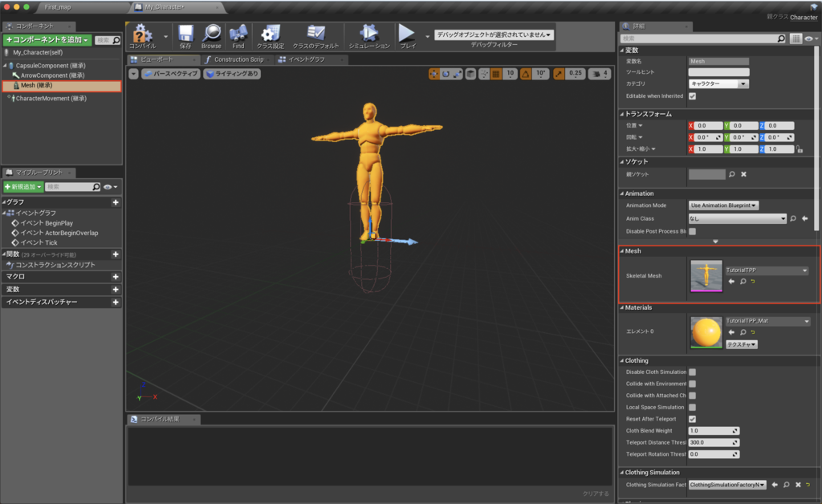Image resolution: width=822 pixels, height=504 pixels.
Task: Select the scale gizmo mode icon
Action: click(457, 74)
